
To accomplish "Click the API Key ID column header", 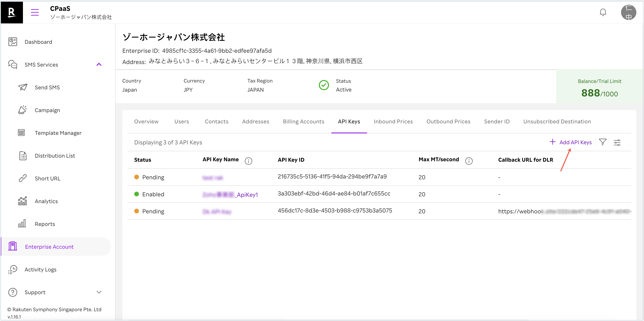I will (291, 160).
